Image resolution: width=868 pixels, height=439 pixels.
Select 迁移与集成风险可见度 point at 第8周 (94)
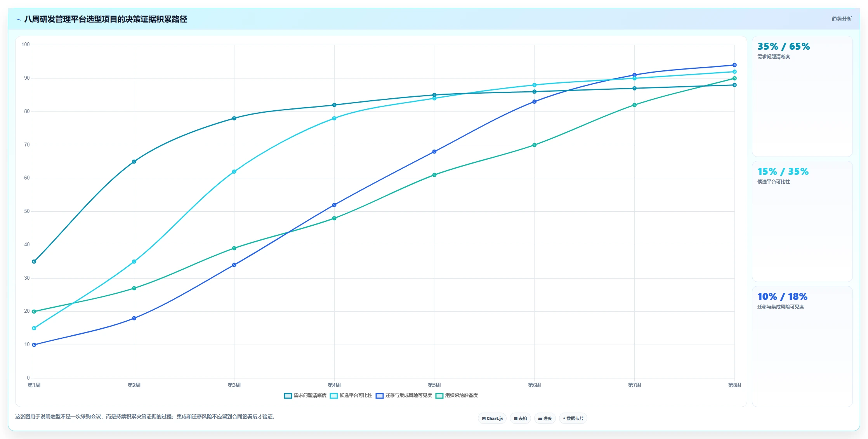734,65
